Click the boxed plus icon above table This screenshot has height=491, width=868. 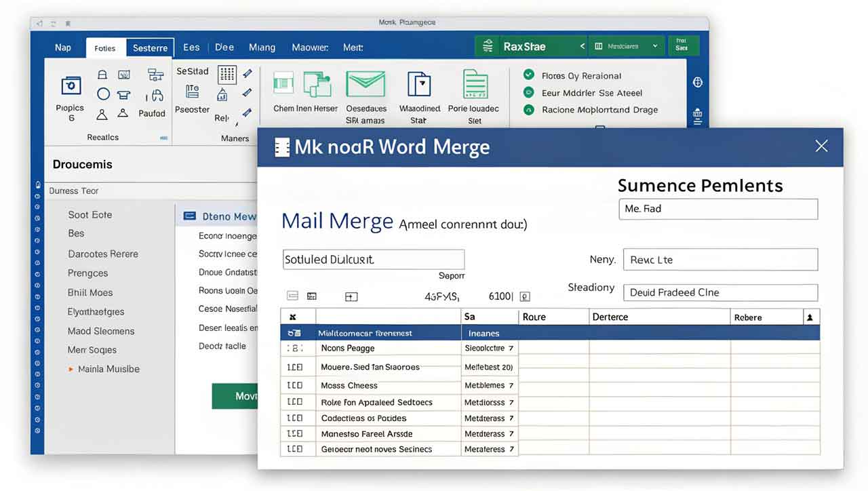coord(351,296)
